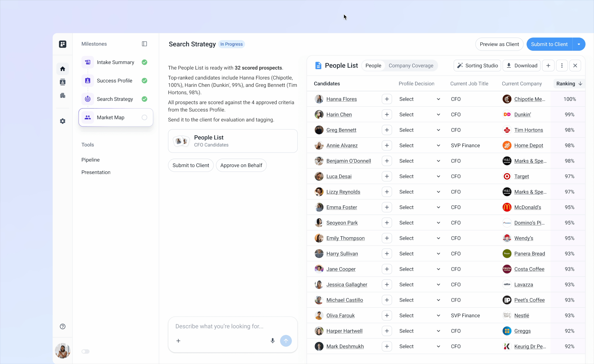Collapse the Milestones panel icon
The width and height of the screenshot is (594, 364).
(x=144, y=44)
